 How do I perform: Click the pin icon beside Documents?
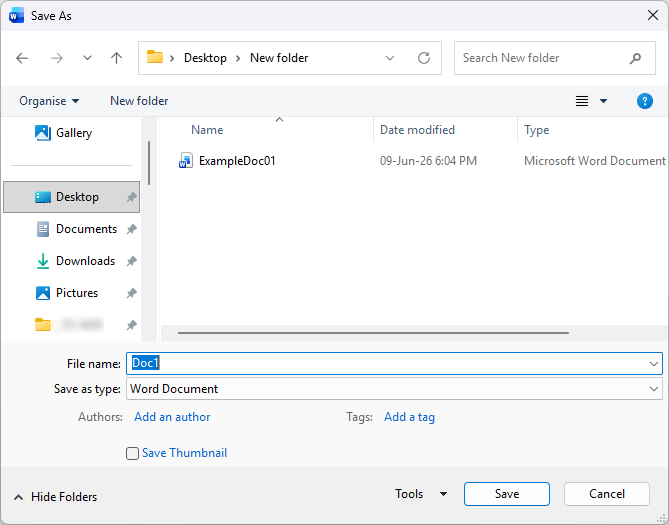pos(131,229)
